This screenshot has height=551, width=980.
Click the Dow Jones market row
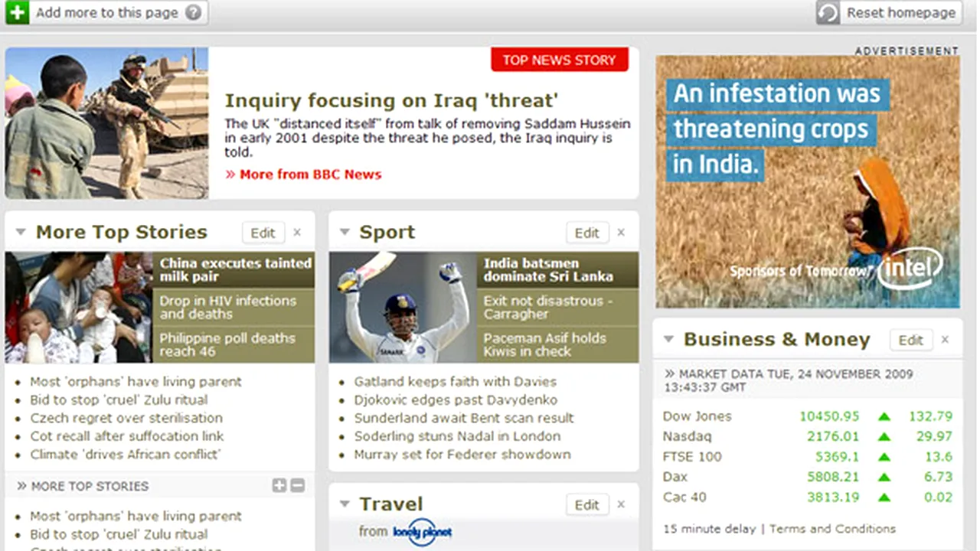[808, 416]
